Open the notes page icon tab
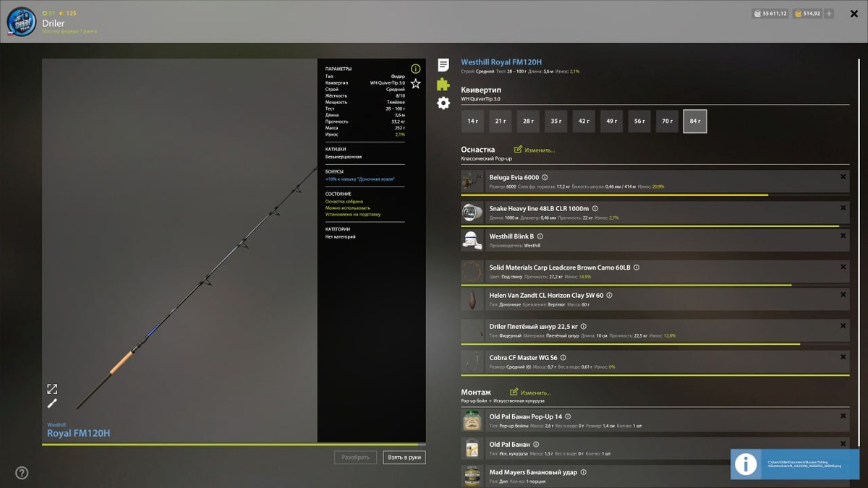Viewport: 868px width, 488px height. click(443, 65)
